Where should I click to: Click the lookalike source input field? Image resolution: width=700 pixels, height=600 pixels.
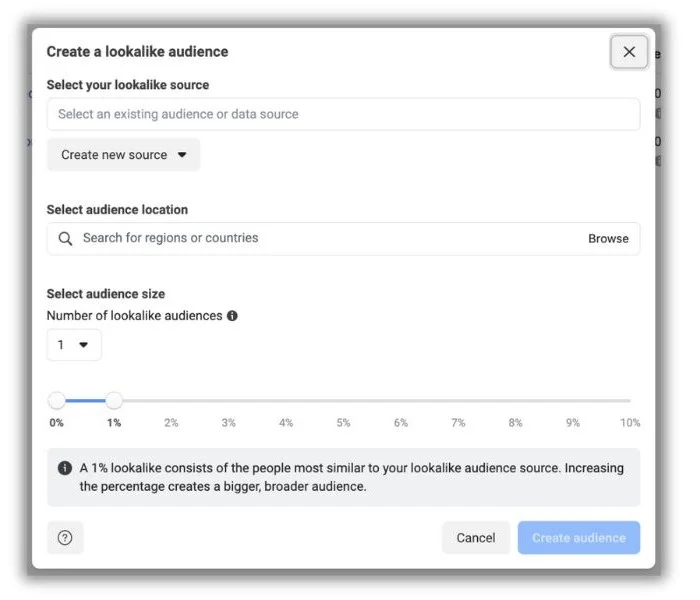click(343, 114)
